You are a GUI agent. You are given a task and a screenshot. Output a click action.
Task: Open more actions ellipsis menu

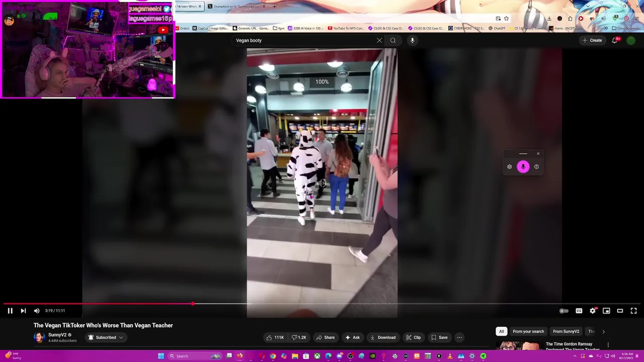[x=459, y=337]
